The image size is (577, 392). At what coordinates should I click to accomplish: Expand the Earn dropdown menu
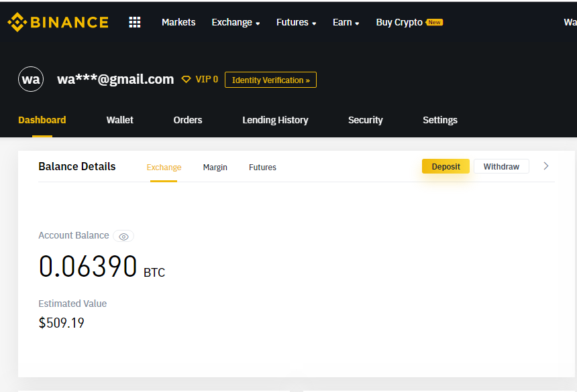pos(346,22)
